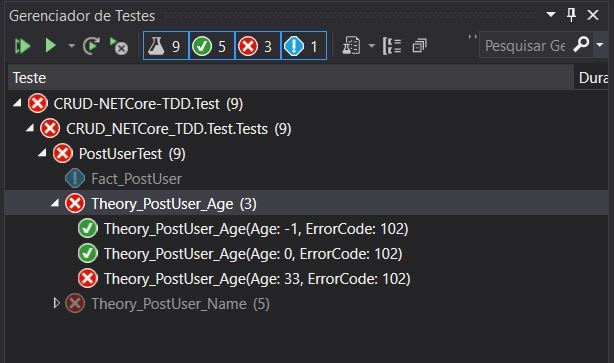This screenshot has height=363, width=614.
Task: Select the PostUserTest (9) row
Action: pyautogui.click(x=307, y=154)
